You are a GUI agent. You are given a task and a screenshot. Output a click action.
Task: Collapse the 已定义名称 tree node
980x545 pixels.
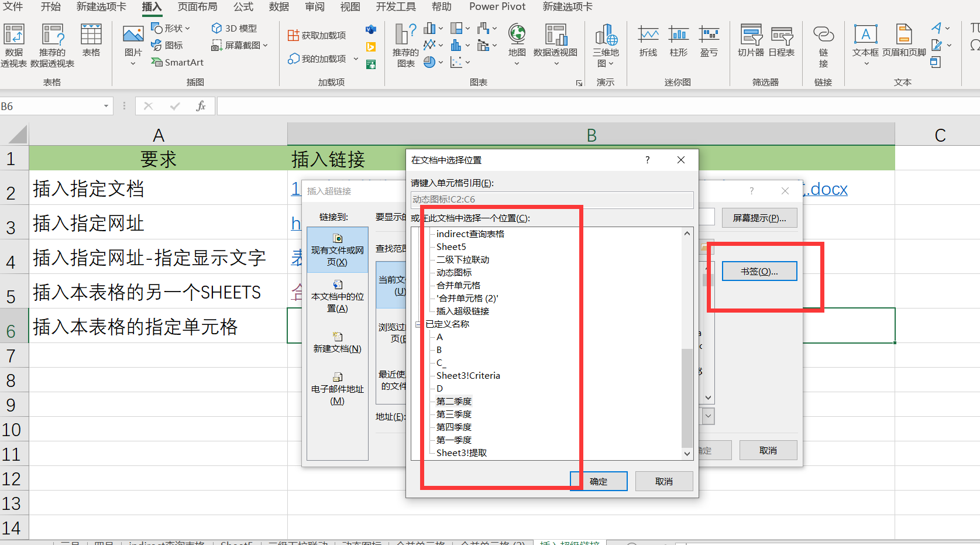pos(418,324)
